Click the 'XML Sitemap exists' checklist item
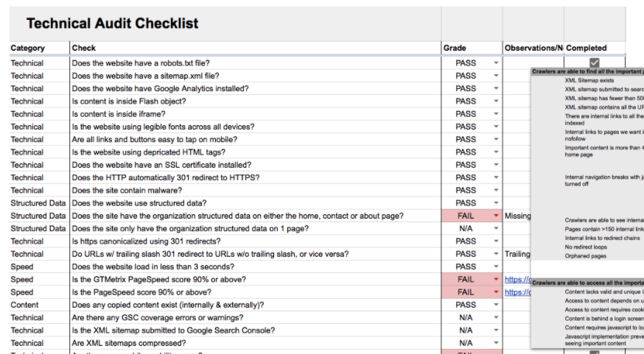Image resolution: width=644 pixels, height=354 pixels. (589, 80)
